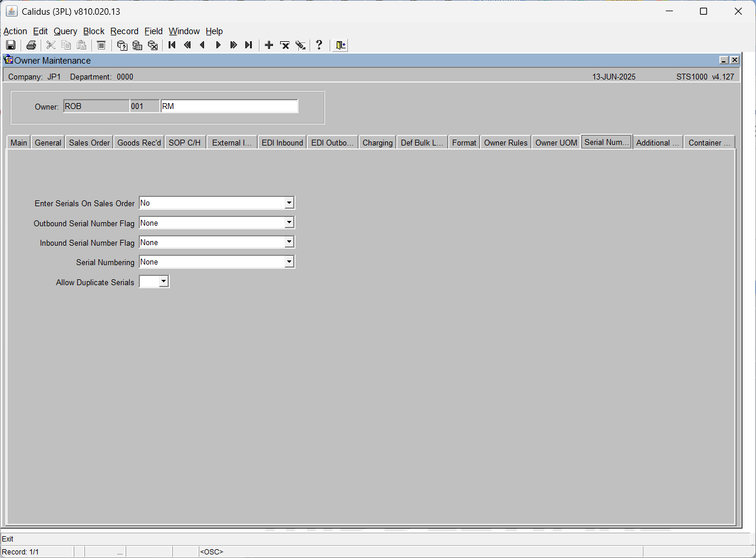Click the Save diskette icon in toolbar
The image size is (756, 558).
coord(11,45)
